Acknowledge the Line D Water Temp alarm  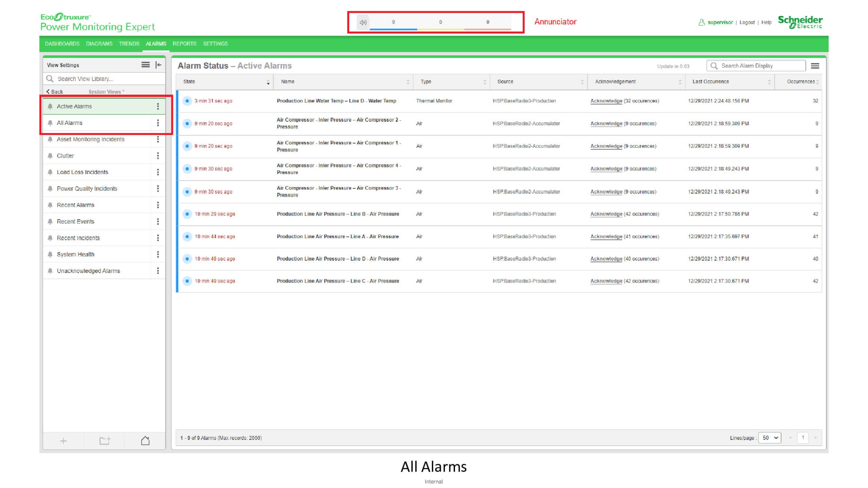[606, 101]
